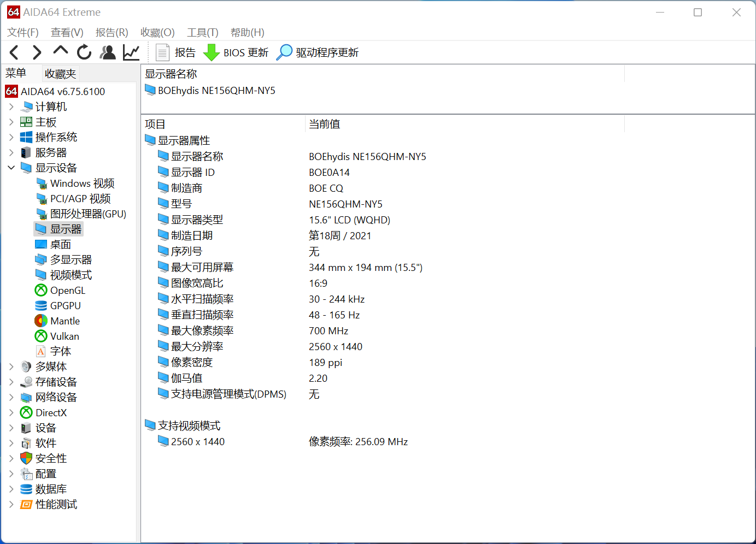The height and width of the screenshot is (544, 756).
Task: Select the 最大分辨率 row
Action: pyautogui.click(x=190, y=346)
